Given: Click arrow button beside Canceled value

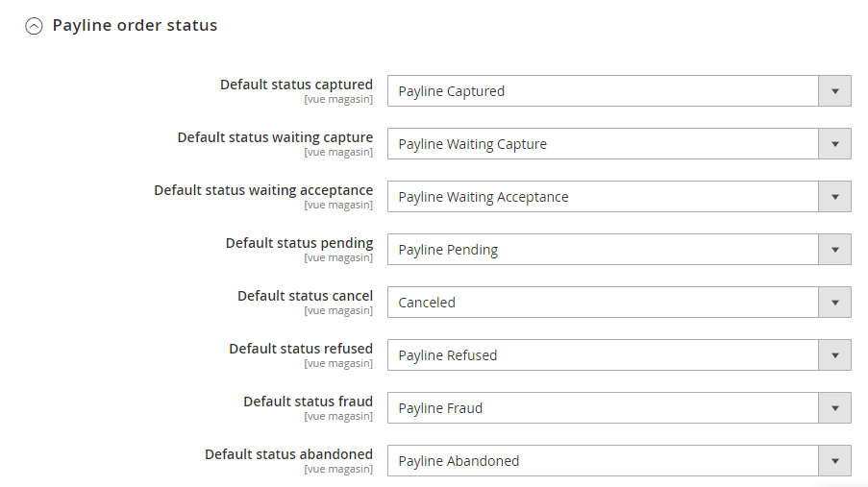Looking at the screenshot, I should (834, 303).
